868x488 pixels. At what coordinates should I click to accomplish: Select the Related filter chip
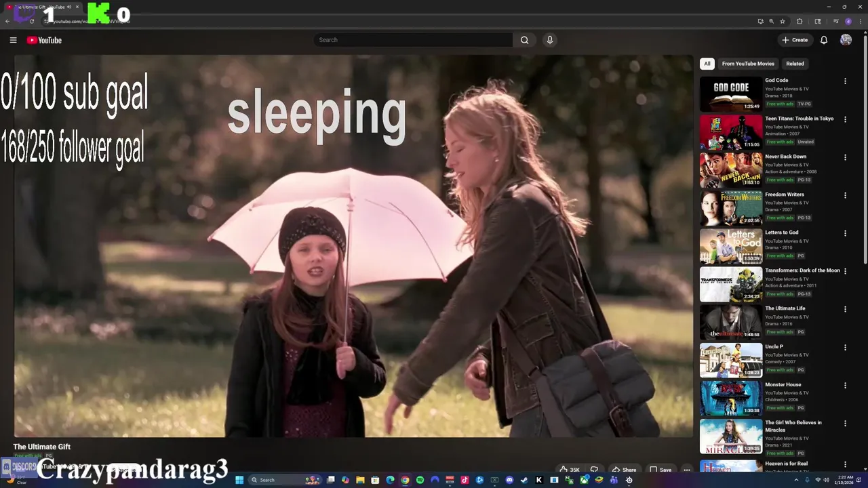[795, 64]
